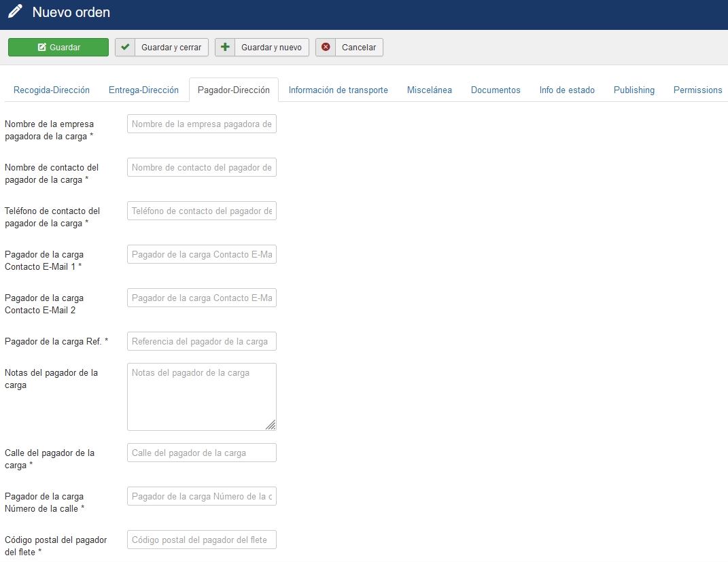
Task: Click inside the Notas del pagador textarea
Action: pyautogui.click(x=202, y=397)
